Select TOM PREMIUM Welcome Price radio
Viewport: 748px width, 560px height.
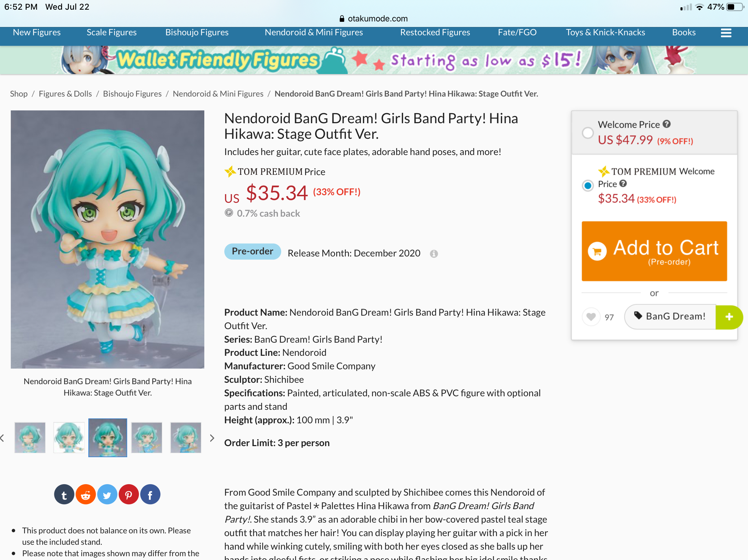click(x=588, y=186)
